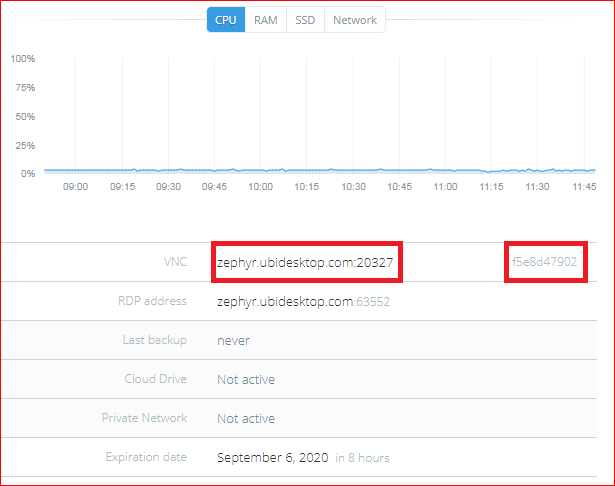Click the 09:00 time label on chart
Screen dimensions: 615x486
coord(75,187)
